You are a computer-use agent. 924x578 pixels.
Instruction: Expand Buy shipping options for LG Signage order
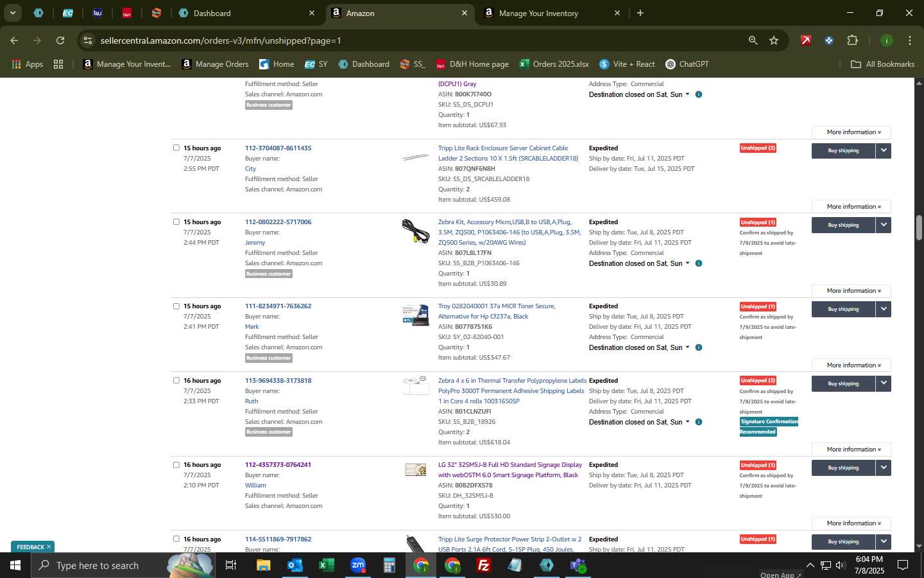884,468
